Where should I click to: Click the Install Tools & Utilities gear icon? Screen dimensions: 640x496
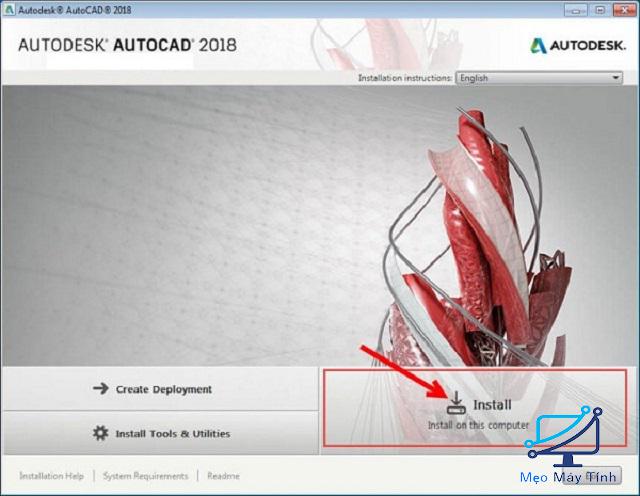[x=100, y=433]
